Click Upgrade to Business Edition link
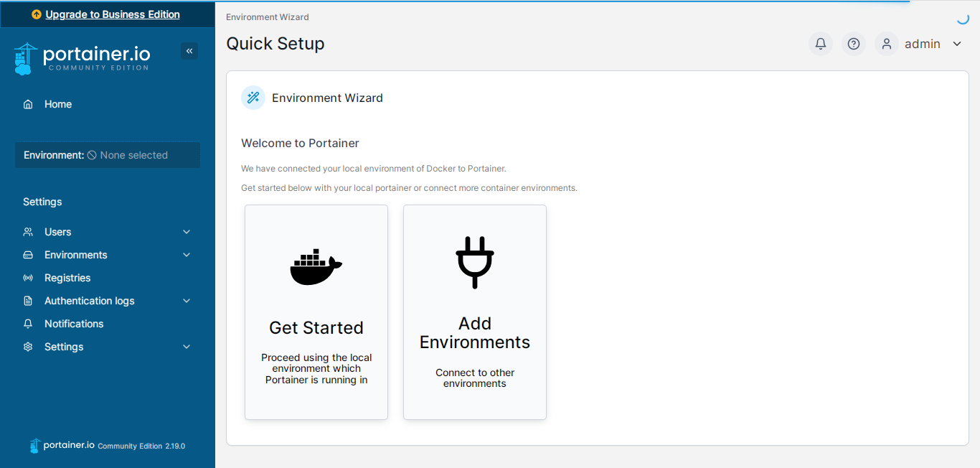Viewport: 980px width, 468px height. tap(113, 14)
